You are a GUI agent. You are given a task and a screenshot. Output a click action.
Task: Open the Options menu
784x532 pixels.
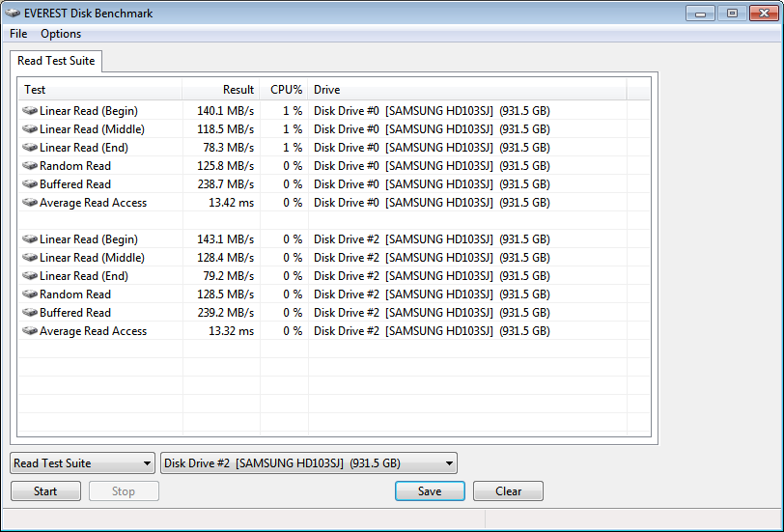click(61, 34)
